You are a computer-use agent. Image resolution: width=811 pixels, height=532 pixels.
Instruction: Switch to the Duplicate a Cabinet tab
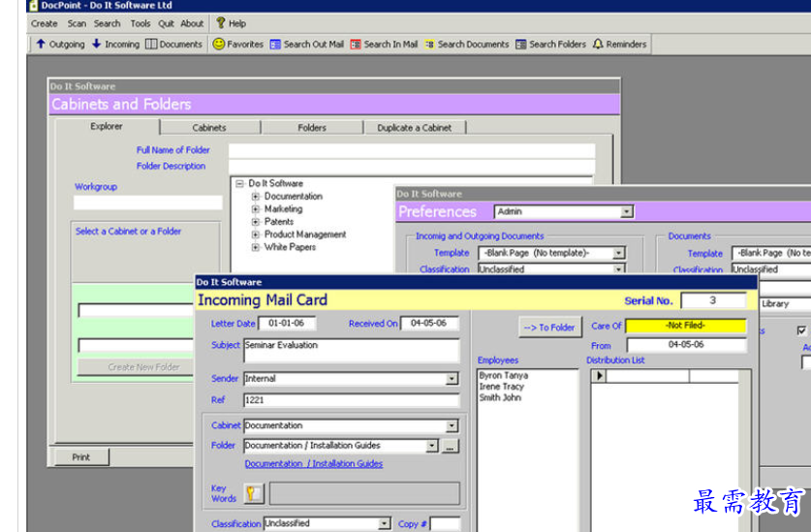(415, 128)
